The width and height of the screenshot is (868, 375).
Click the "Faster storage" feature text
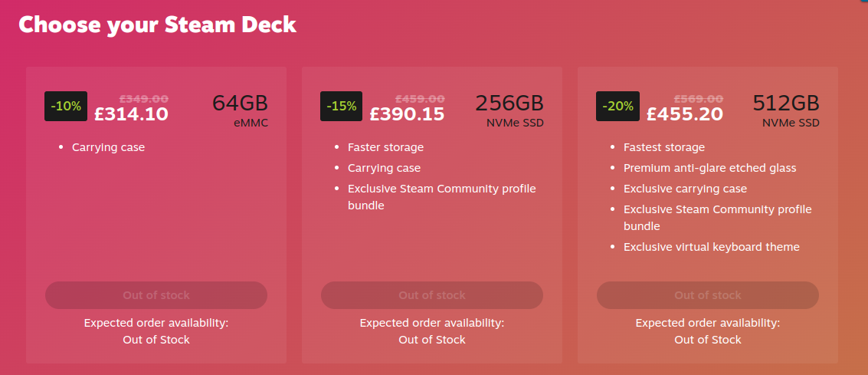click(x=385, y=147)
